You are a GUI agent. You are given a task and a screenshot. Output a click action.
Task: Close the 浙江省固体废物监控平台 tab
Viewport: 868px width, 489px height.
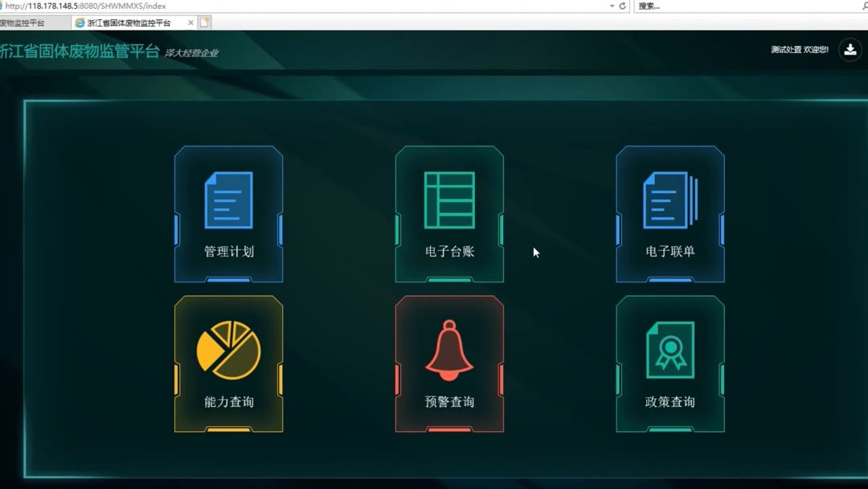(x=190, y=23)
